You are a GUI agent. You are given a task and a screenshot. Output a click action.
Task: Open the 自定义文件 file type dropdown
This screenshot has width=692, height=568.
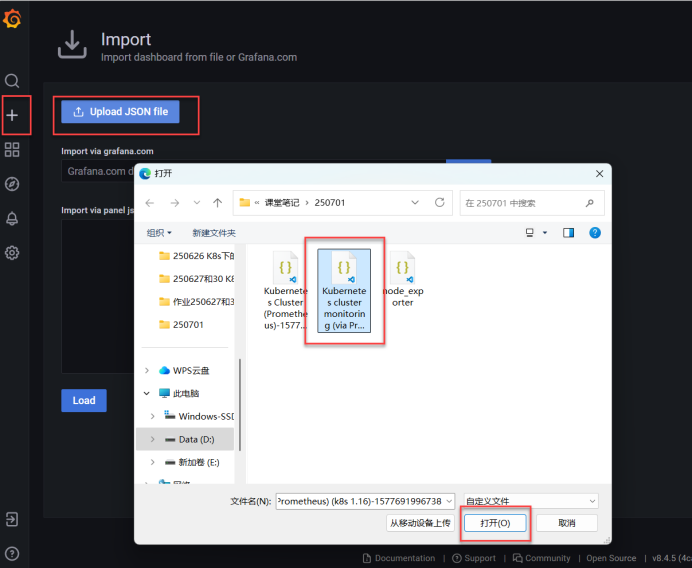tap(530, 500)
